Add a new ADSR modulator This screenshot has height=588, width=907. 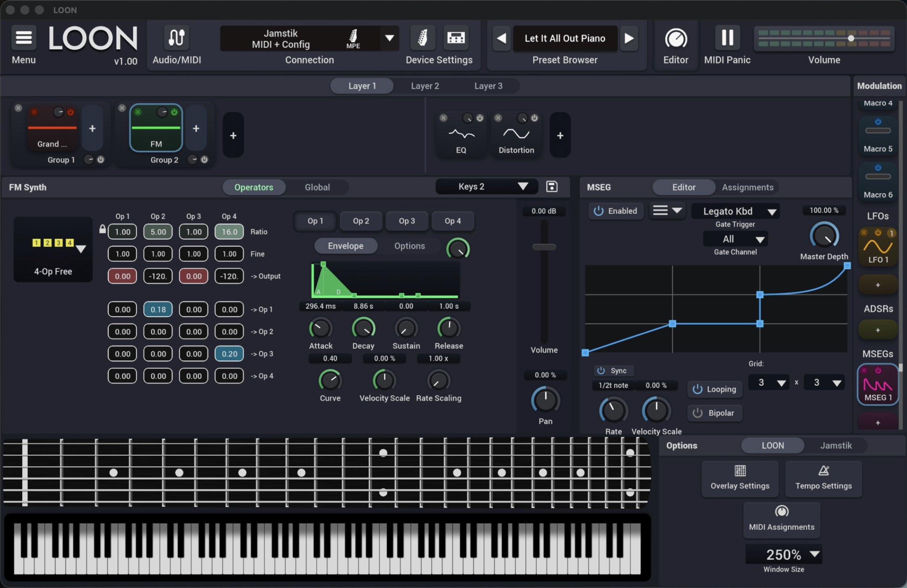tap(878, 330)
